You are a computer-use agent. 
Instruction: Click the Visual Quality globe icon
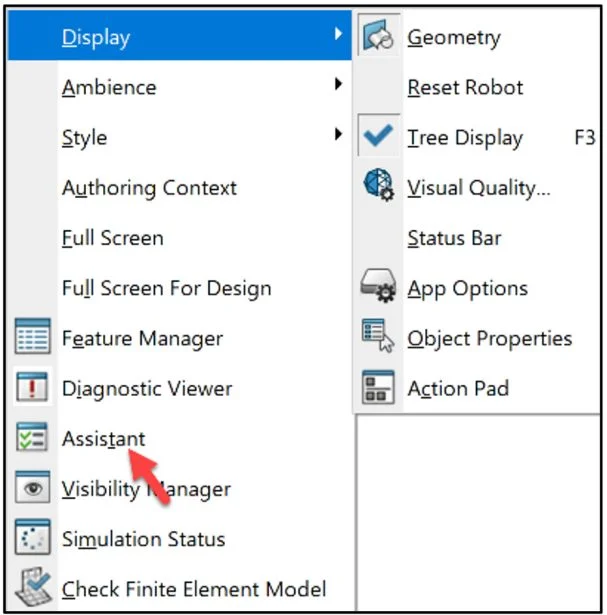click(x=377, y=187)
